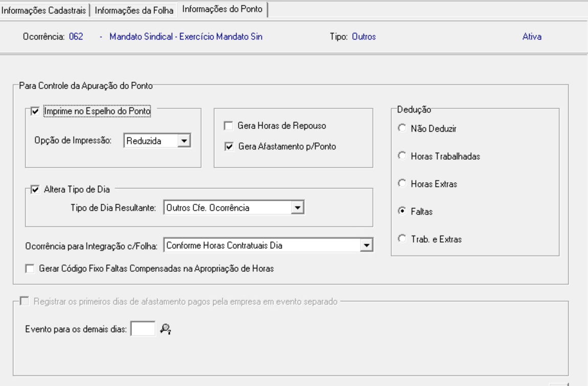Click the Faltas radio button
588x386 pixels.
pyautogui.click(x=401, y=211)
